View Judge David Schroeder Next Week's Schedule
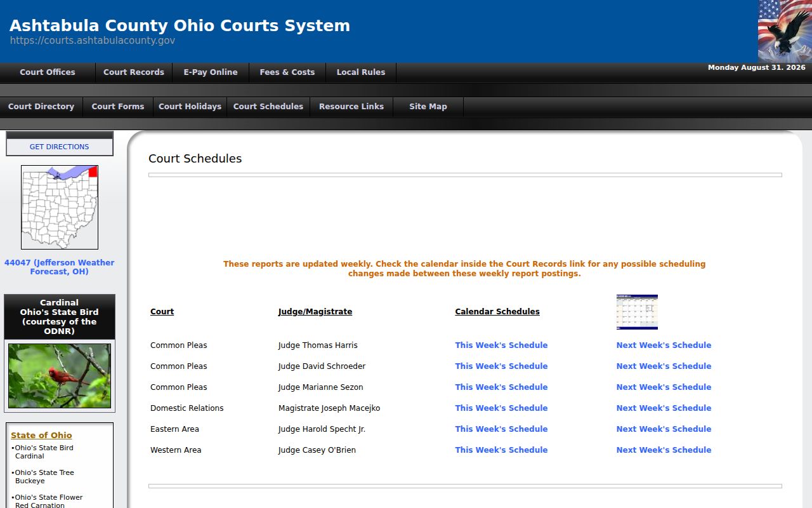The image size is (812, 508). click(x=664, y=366)
